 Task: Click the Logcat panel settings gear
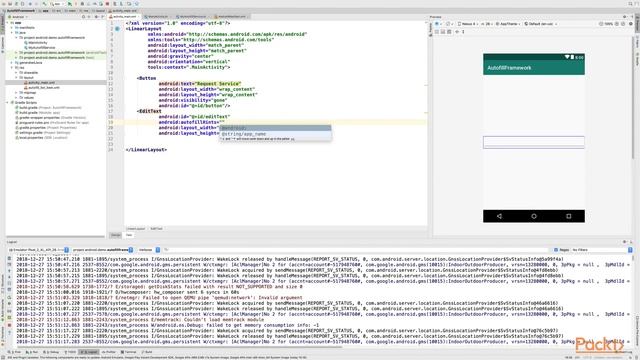coord(624,242)
